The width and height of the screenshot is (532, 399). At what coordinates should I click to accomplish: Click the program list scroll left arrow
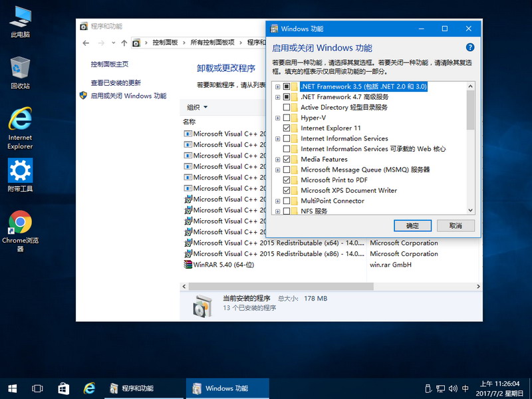click(x=184, y=287)
